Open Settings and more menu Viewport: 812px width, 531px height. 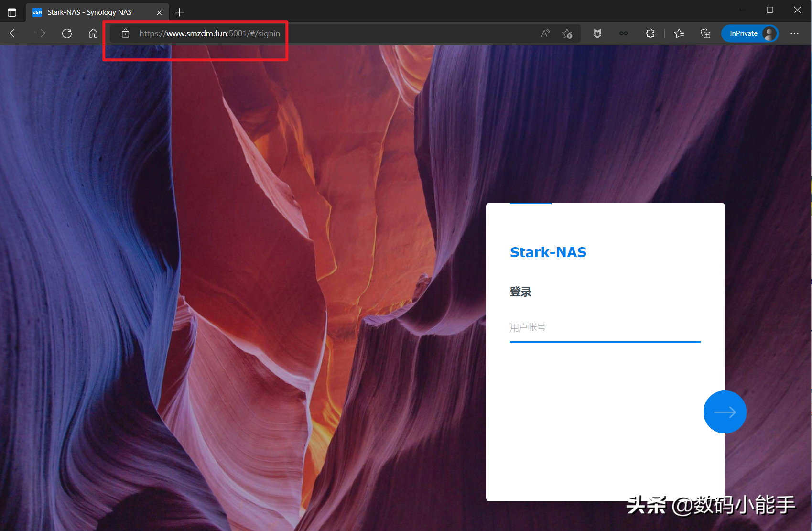point(794,33)
